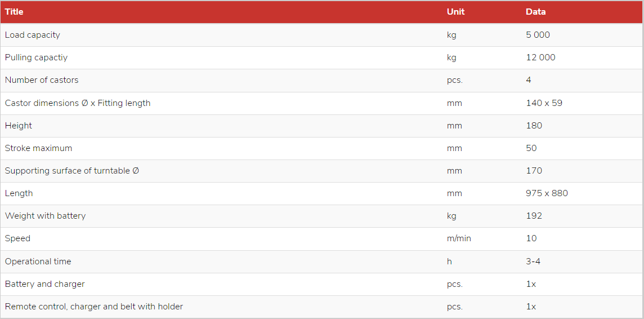644x319 pixels.
Task: Click the 140 x 59 castor dimensions value
Action: [x=544, y=103]
